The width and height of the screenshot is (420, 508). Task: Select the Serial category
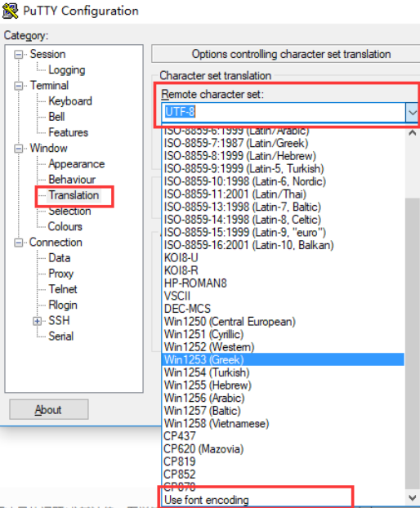61,336
